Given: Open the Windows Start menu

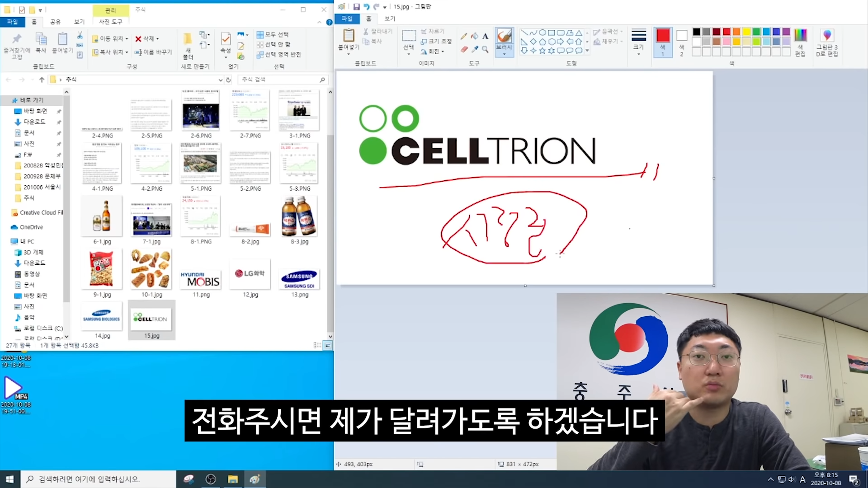Looking at the screenshot, I should 10,479.
